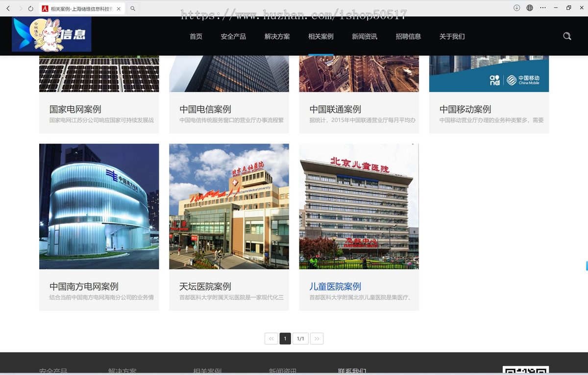Screen dimensions: 588x375
Task: Click description text starting 首都医科大学附属北京儿童医院
Action: [x=360, y=297]
